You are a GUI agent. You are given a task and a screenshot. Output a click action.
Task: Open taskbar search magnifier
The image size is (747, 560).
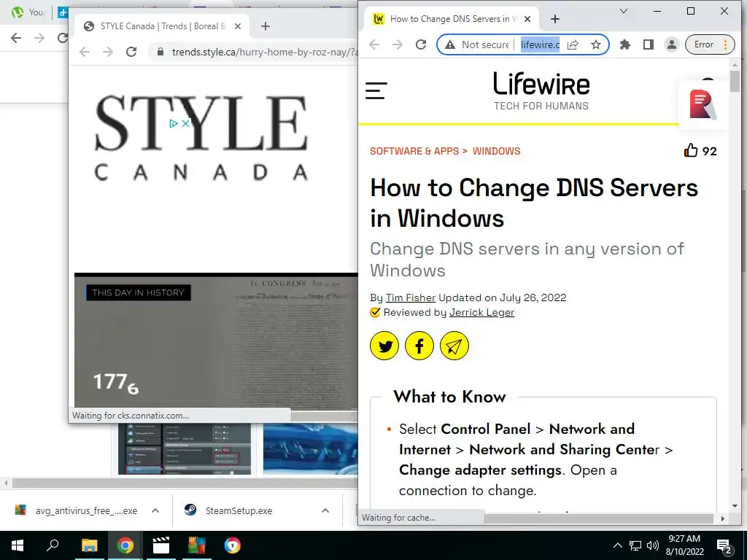point(53,545)
